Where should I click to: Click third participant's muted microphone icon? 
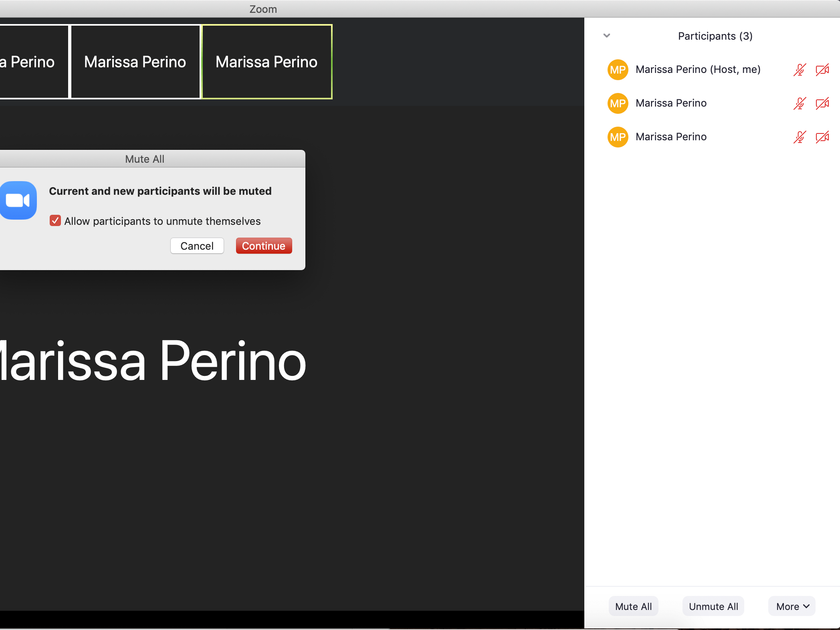(800, 137)
